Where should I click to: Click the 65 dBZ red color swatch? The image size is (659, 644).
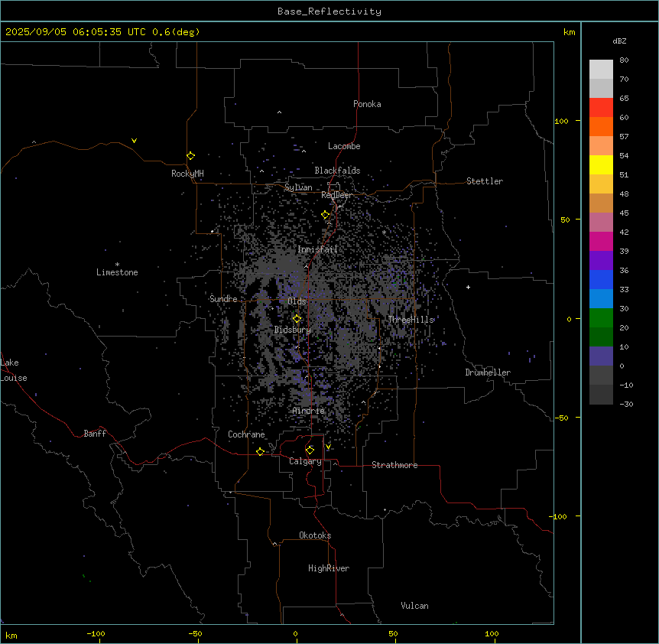point(601,107)
